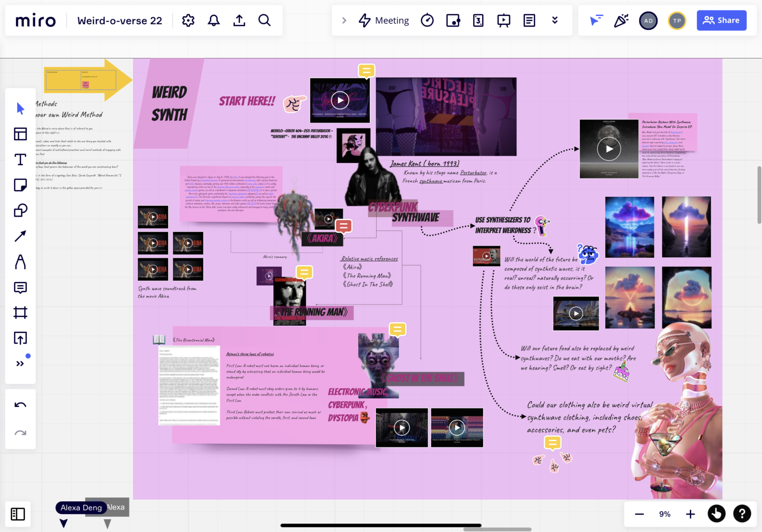Image resolution: width=762 pixels, height=532 pixels.
Task: Open the Perturbator hyperlink under James Kent
Action: pos(473,173)
